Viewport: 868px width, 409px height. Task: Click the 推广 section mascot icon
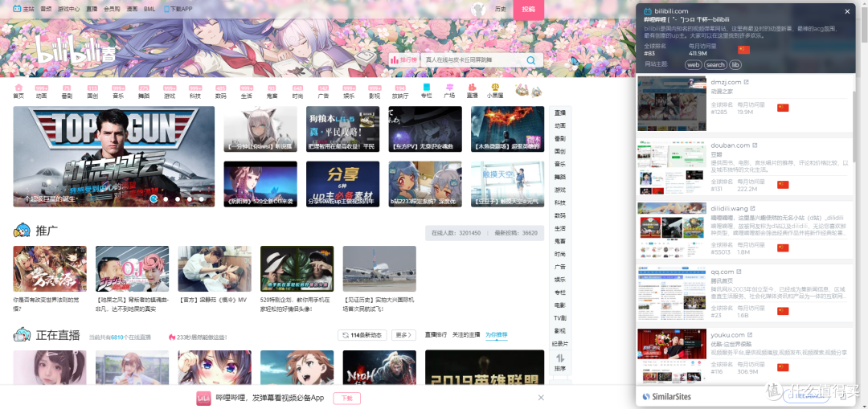click(x=23, y=231)
